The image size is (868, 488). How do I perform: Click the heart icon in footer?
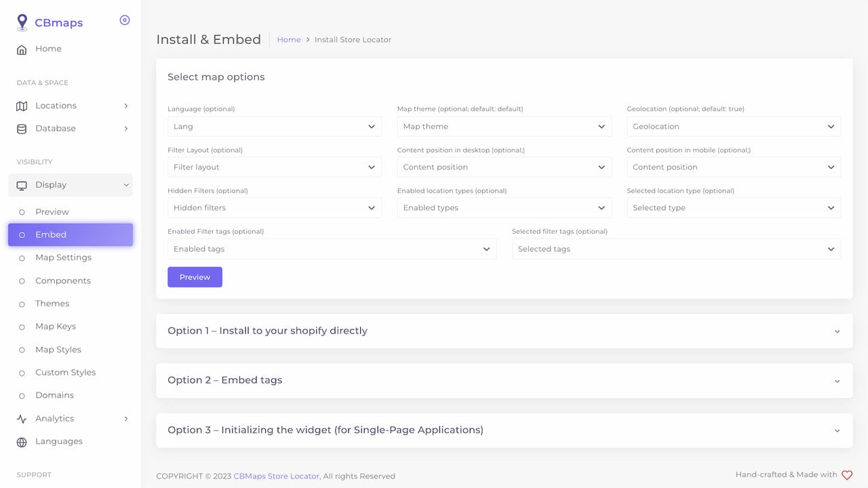[x=847, y=475]
